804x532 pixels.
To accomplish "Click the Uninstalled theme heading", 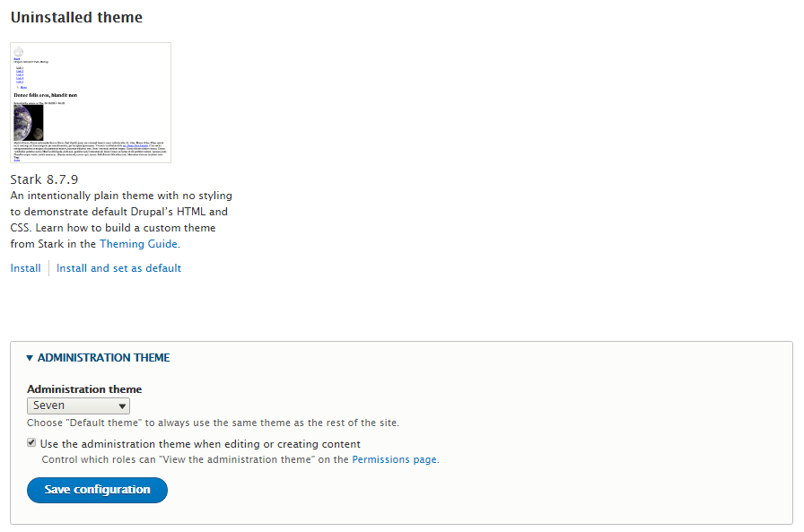I will coord(76,17).
